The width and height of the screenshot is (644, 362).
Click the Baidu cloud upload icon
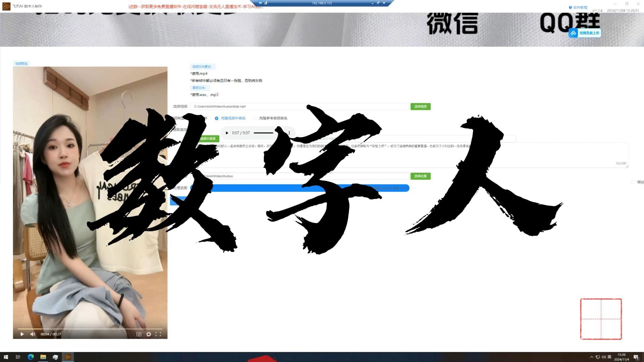pyautogui.click(x=573, y=33)
